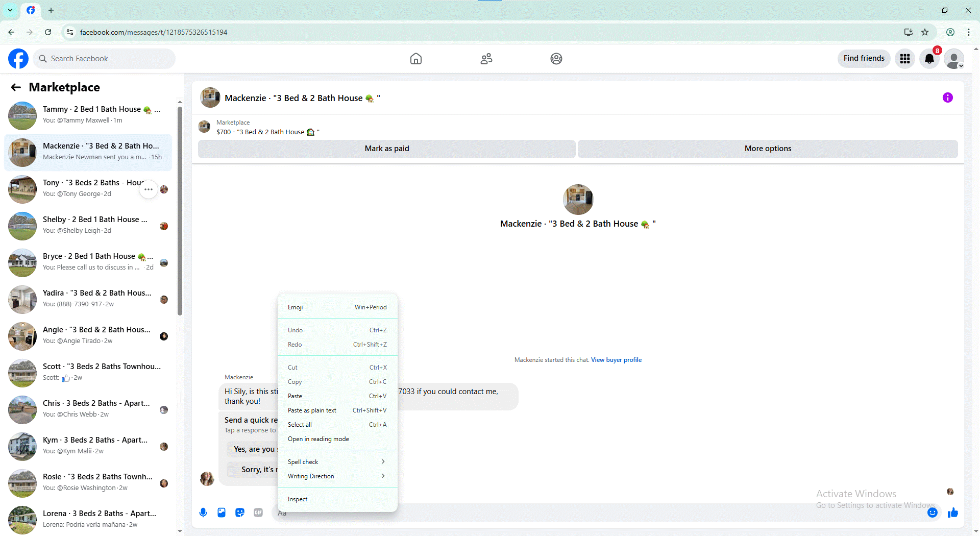This screenshot has width=980, height=536.
Task: Expand the tab search dropdown
Action: coord(10,10)
